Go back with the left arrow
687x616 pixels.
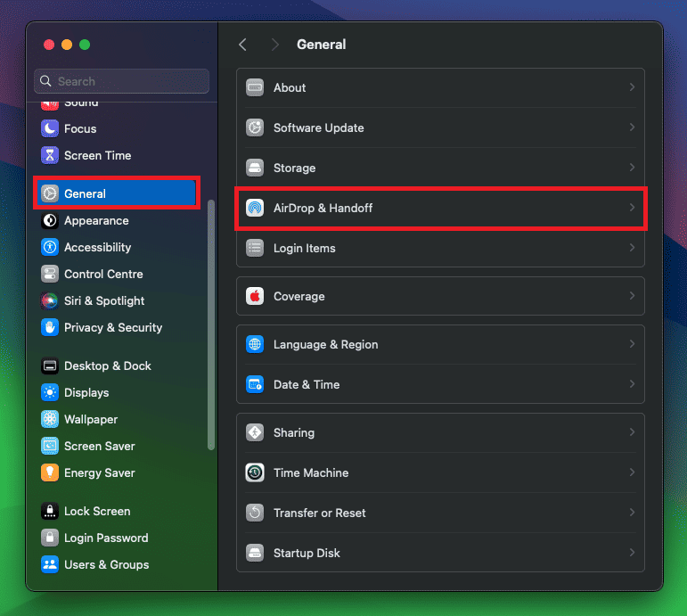[242, 45]
